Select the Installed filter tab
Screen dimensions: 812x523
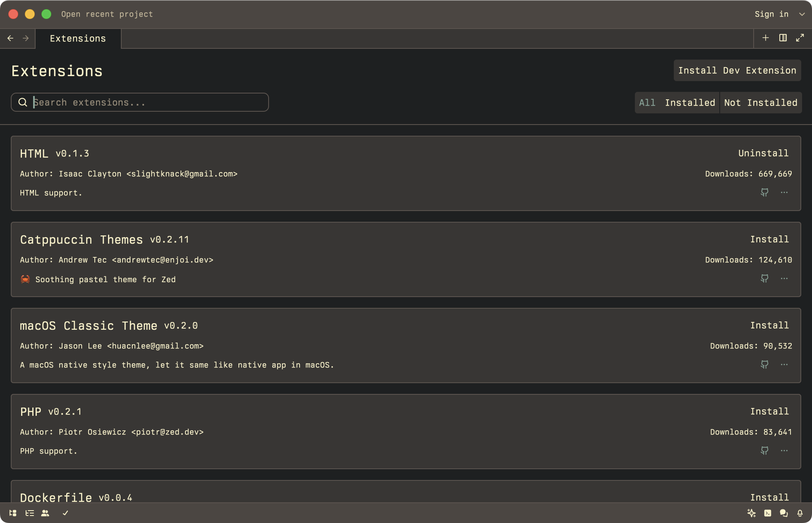pos(690,102)
